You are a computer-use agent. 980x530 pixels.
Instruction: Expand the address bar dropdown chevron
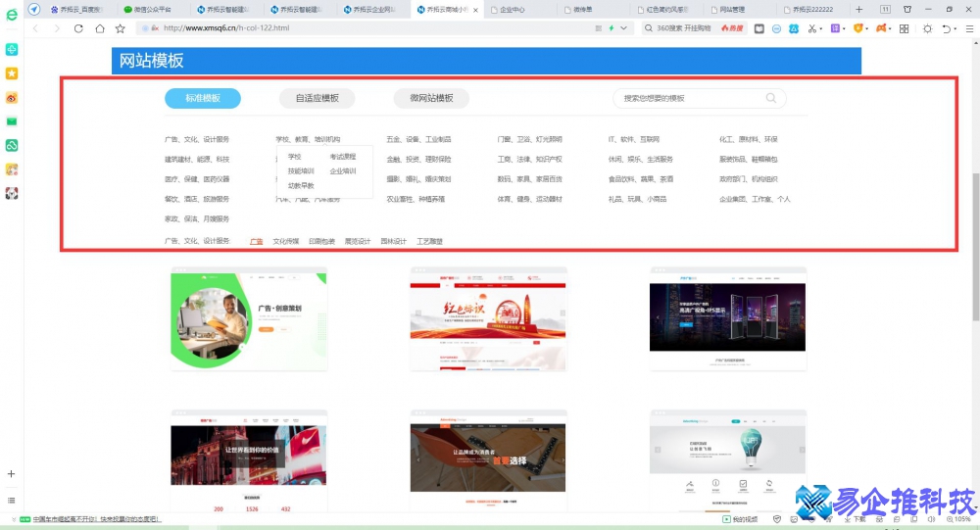coord(623,28)
